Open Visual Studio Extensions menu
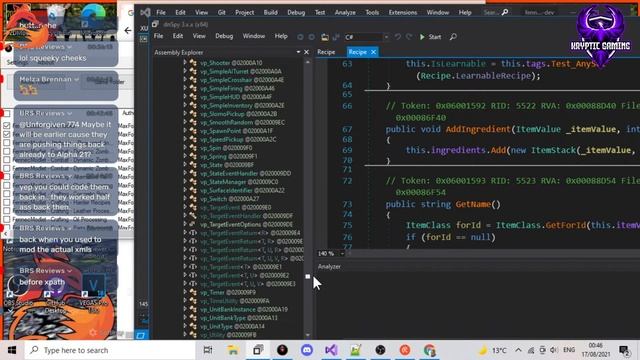The height and width of the screenshot is (360, 640). tap(403, 13)
